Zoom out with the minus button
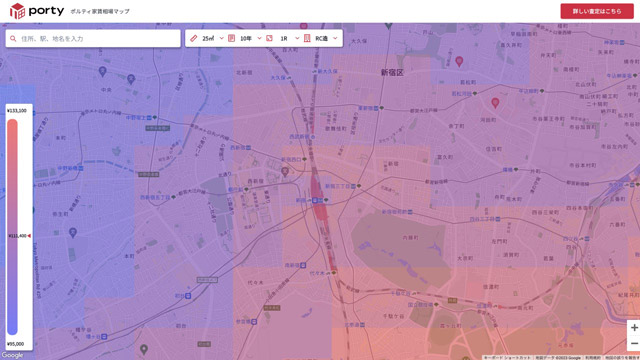This screenshot has width=640, height=360. click(x=634, y=343)
